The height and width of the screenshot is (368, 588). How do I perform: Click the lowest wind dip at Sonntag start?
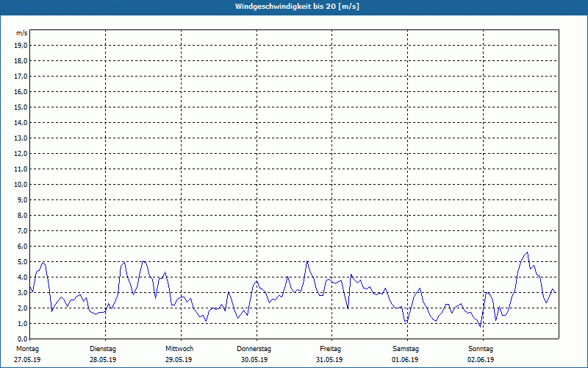click(x=480, y=327)
